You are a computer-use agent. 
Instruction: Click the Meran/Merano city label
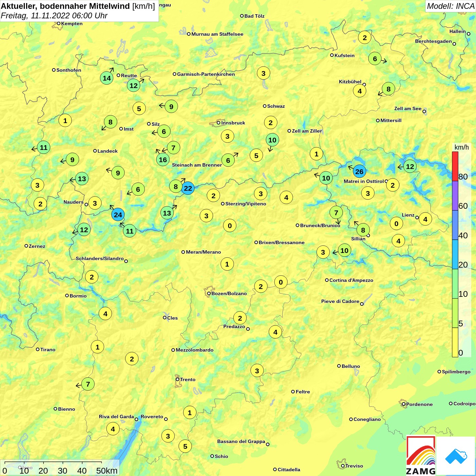pyautogui.click(x=203, y=252)
